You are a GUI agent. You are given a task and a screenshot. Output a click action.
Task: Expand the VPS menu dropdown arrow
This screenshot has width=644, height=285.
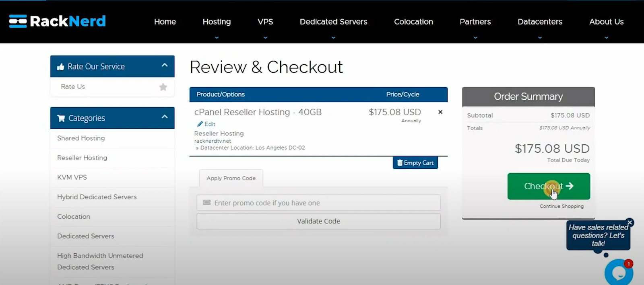tap(265, 37)
